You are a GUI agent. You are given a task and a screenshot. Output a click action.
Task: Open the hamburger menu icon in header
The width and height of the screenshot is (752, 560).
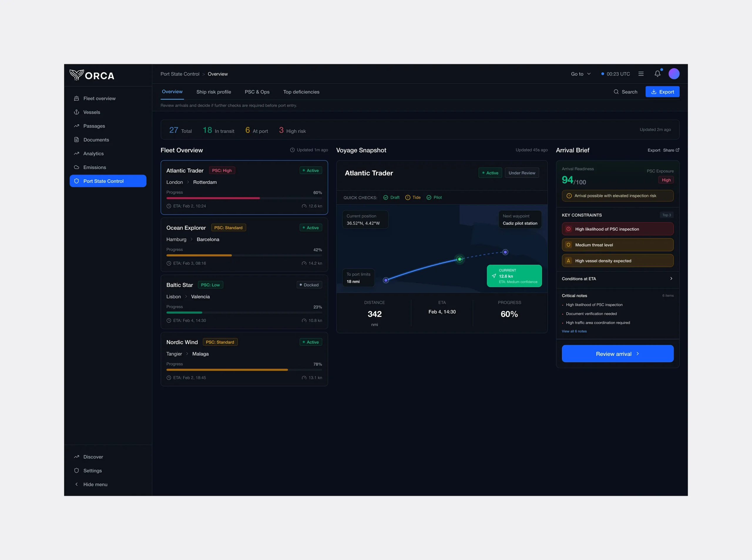coord(641,73)
